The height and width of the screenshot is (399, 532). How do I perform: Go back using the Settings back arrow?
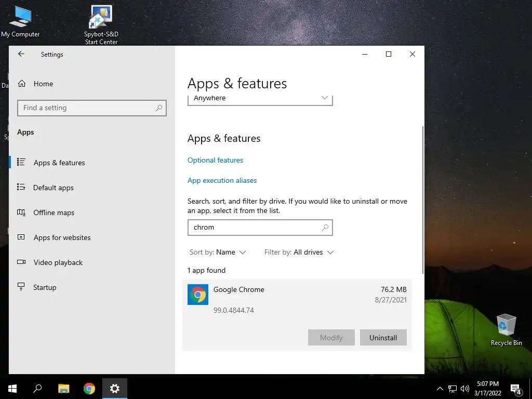click(21, 54)
